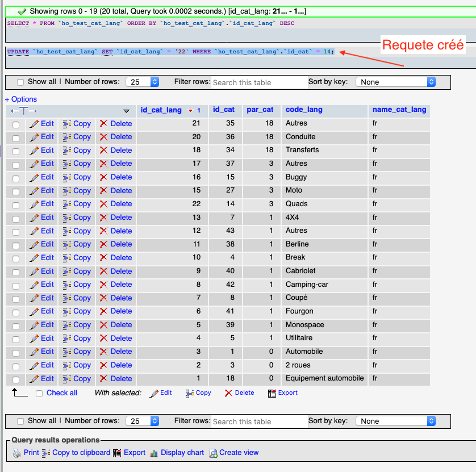Click the Create view icon

[213, 453]
